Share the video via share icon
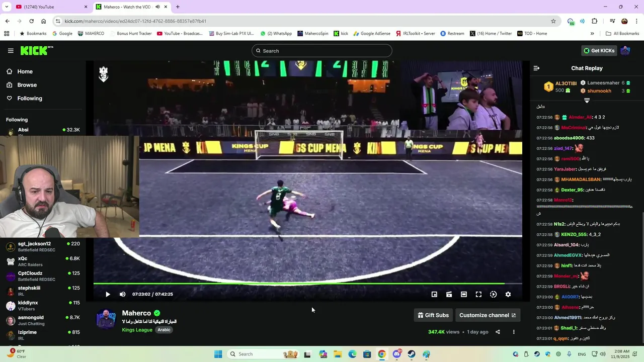 (498, 332)
